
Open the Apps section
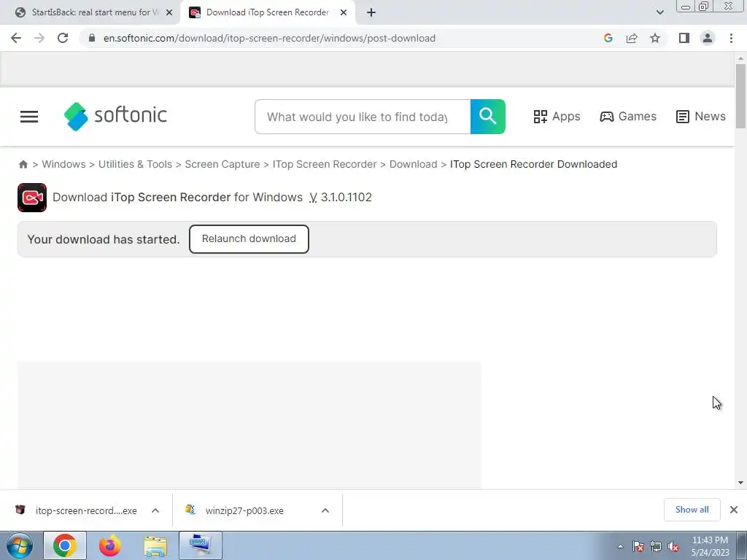click(557, 116)
